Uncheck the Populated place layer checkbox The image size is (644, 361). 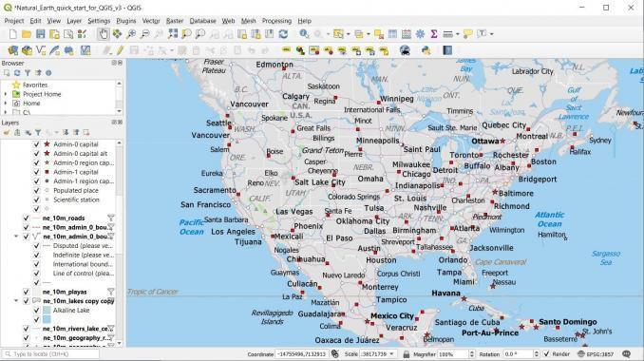[x=36, y=191]
